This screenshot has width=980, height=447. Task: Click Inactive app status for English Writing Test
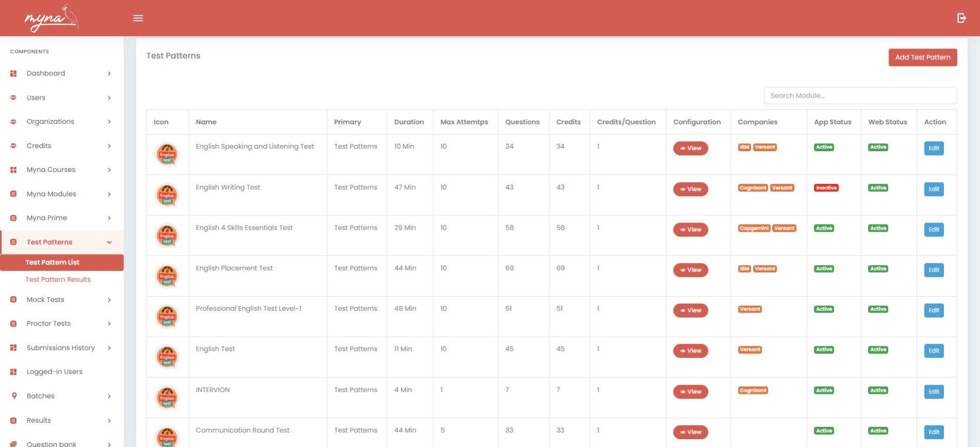click(x=826, y=188)
